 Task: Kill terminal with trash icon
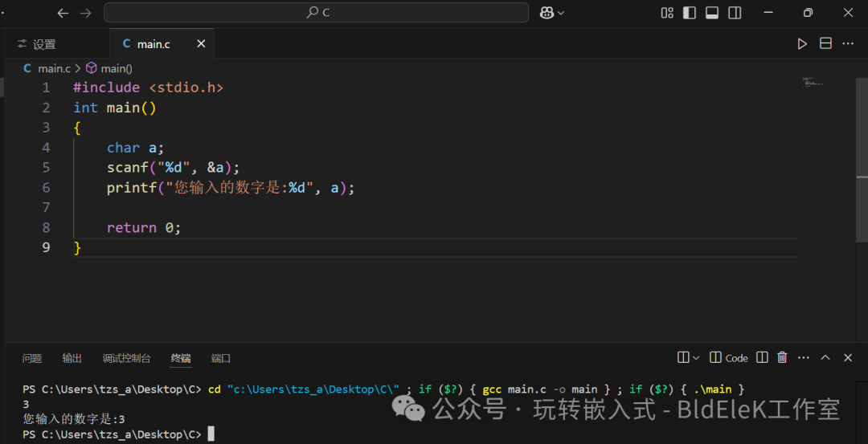(x=782, y=358)
